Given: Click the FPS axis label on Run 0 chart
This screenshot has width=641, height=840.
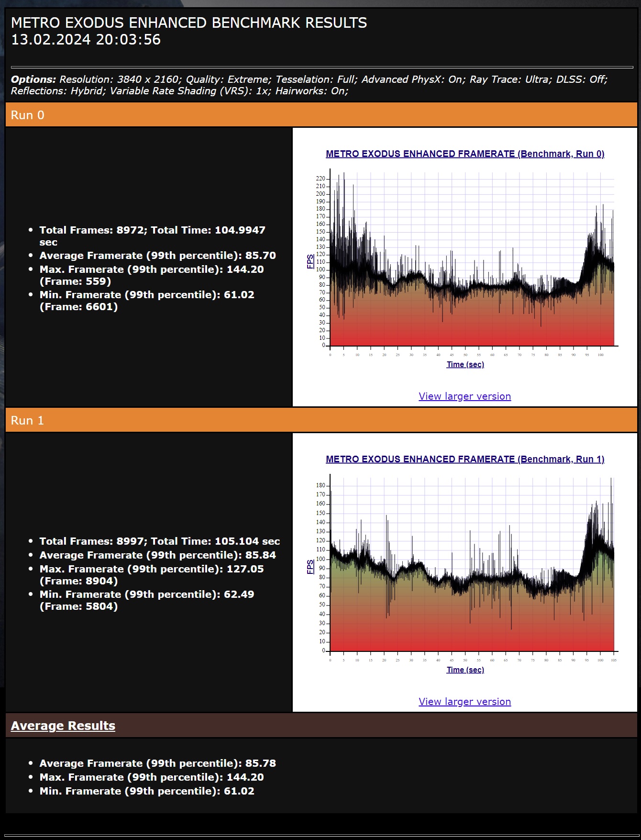Looking at the screenshot, I should 310,261.
